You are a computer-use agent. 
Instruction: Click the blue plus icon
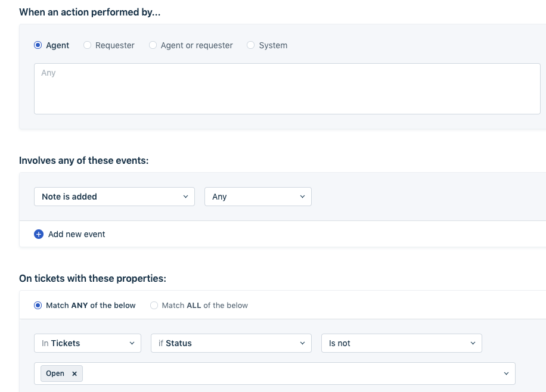tap(39, 234)
